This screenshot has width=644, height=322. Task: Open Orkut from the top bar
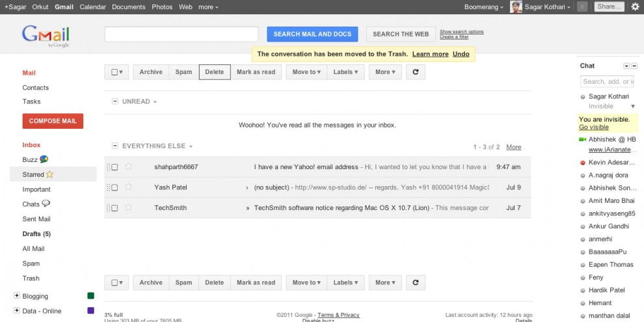point(40,7)
